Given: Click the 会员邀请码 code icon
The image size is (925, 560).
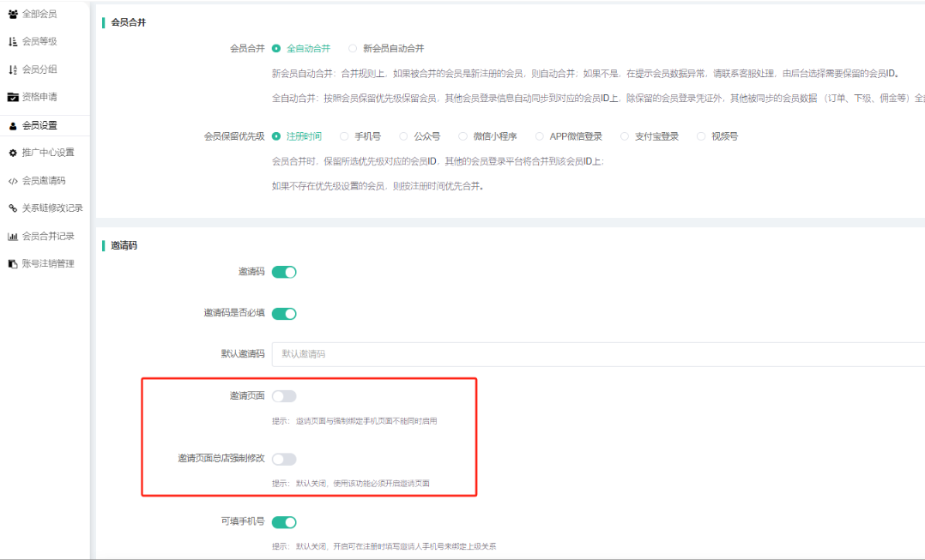Looking at the screenshot, I should (13, 181).
